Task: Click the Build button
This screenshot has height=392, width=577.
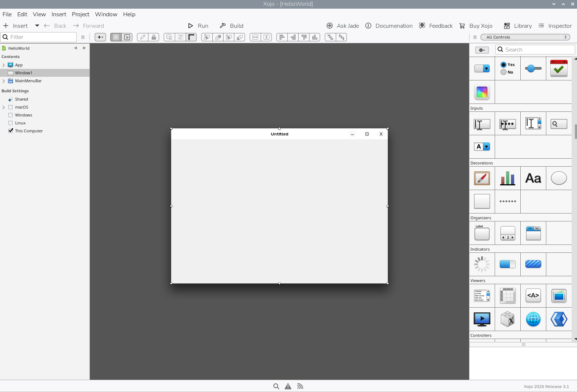Action: [x=231, y=26]
